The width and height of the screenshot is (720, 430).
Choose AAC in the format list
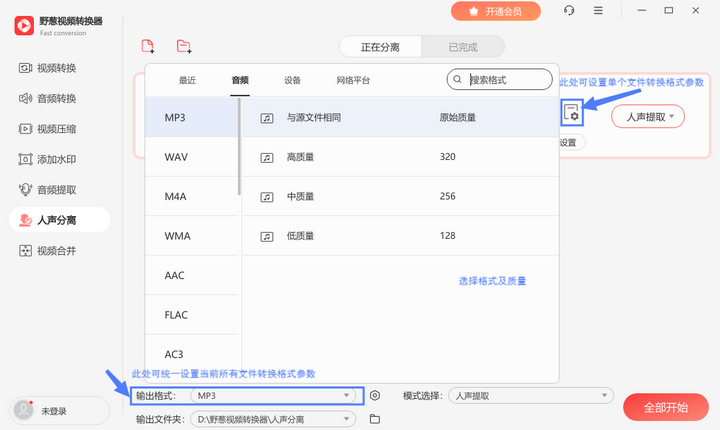click(x=191, y=276)
